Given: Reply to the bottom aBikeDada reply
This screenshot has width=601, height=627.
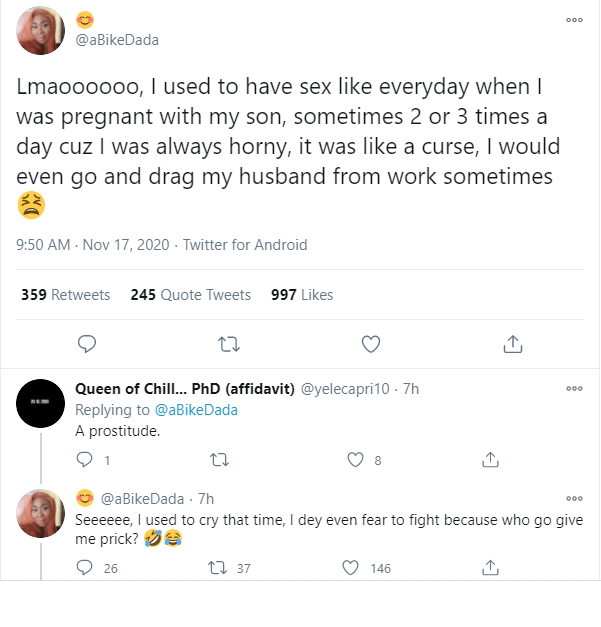Looking at the screenshot, I should click(x=84, y=568).
